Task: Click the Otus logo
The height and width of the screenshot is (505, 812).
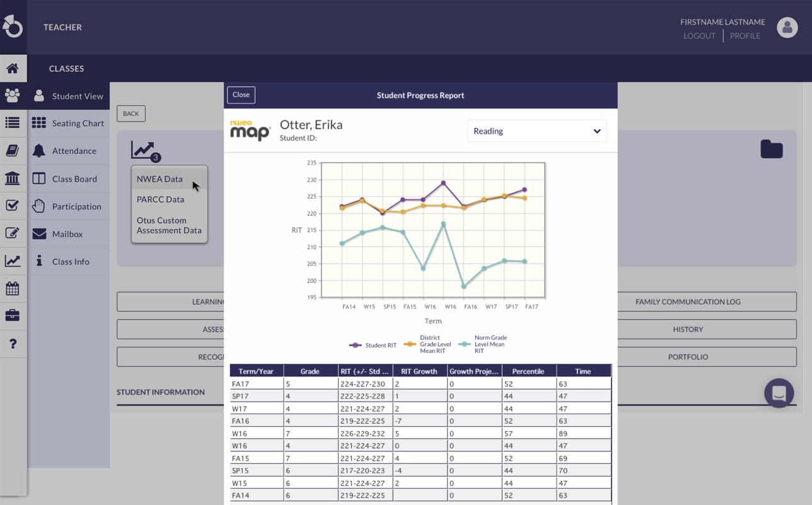Action: click(x=13, y=26)
